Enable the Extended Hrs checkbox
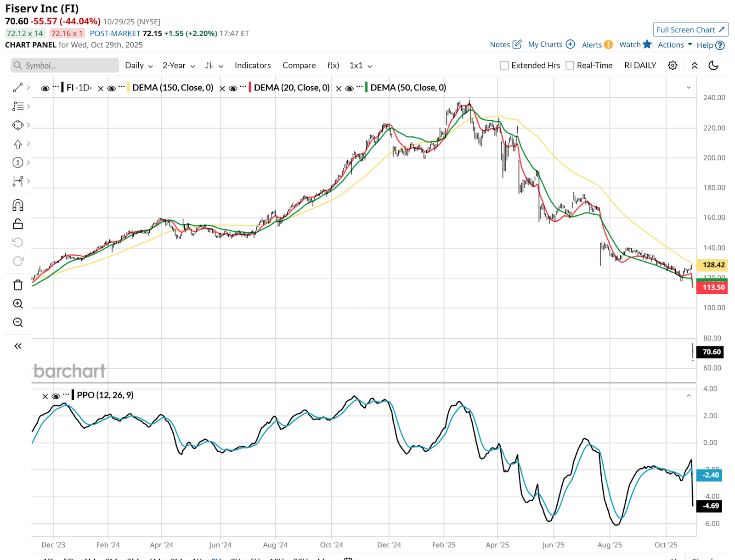The width and height of the screenshot is (735, 560). click(504, 66)
